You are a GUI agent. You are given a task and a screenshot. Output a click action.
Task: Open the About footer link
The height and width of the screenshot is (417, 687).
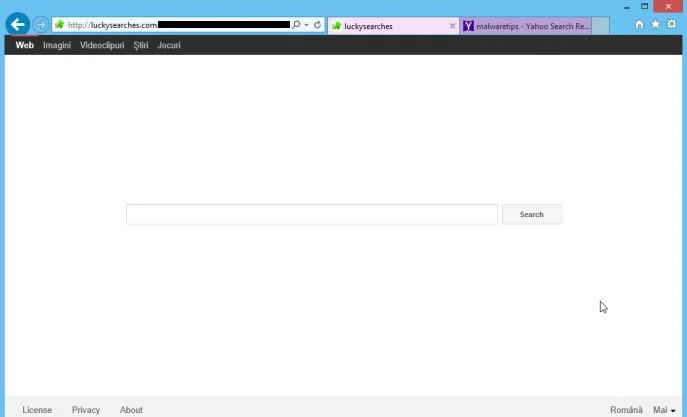click(131, 410)
